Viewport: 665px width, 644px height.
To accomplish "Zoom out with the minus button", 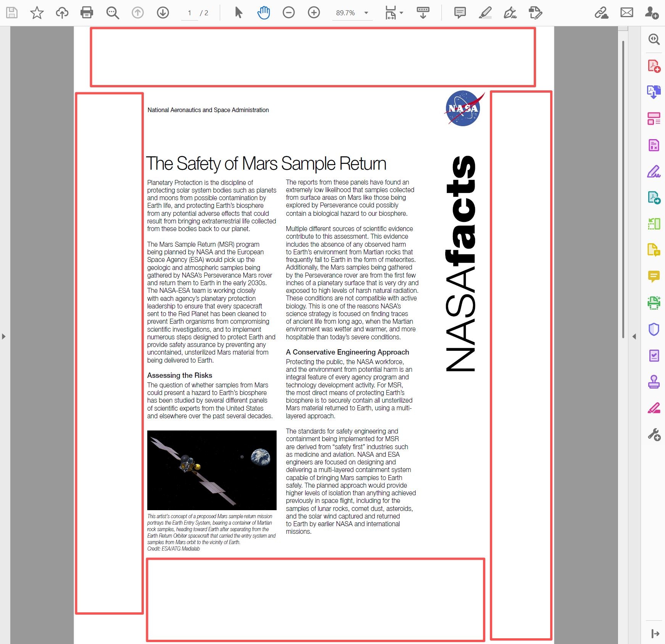I will click(x=288, y=13).
